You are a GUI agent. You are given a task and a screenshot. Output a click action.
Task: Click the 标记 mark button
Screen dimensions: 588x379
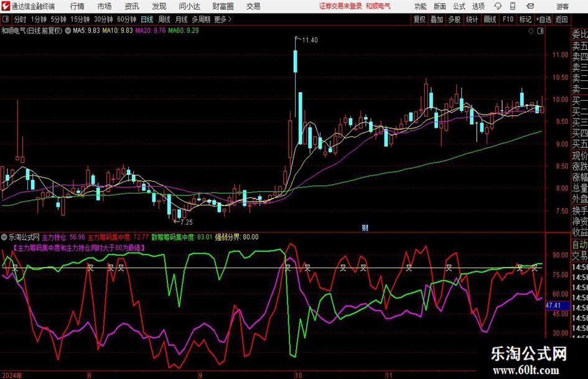525,19
